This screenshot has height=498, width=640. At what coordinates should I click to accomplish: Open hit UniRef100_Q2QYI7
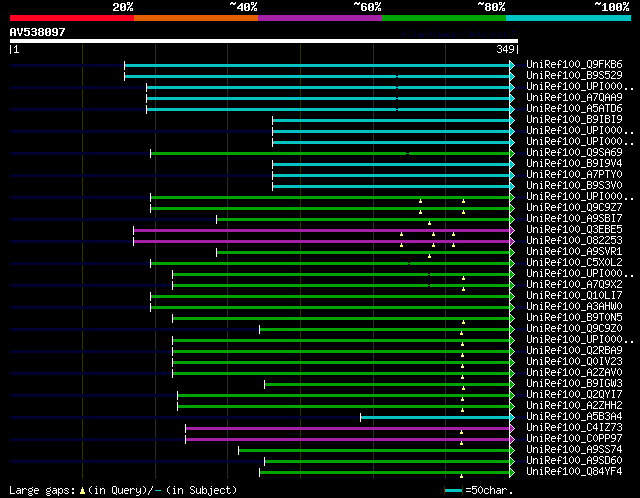(574, 395)
